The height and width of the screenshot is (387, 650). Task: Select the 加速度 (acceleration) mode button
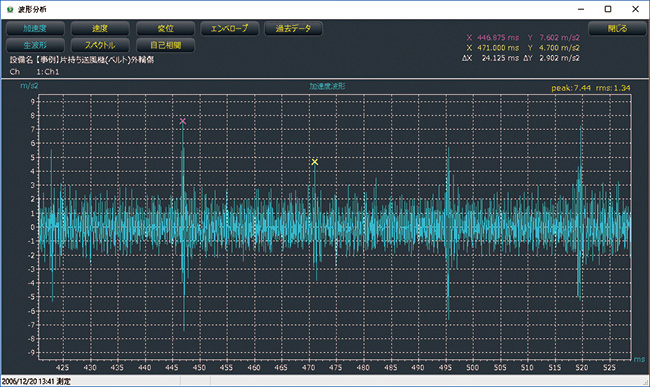[x=35, y=29]
